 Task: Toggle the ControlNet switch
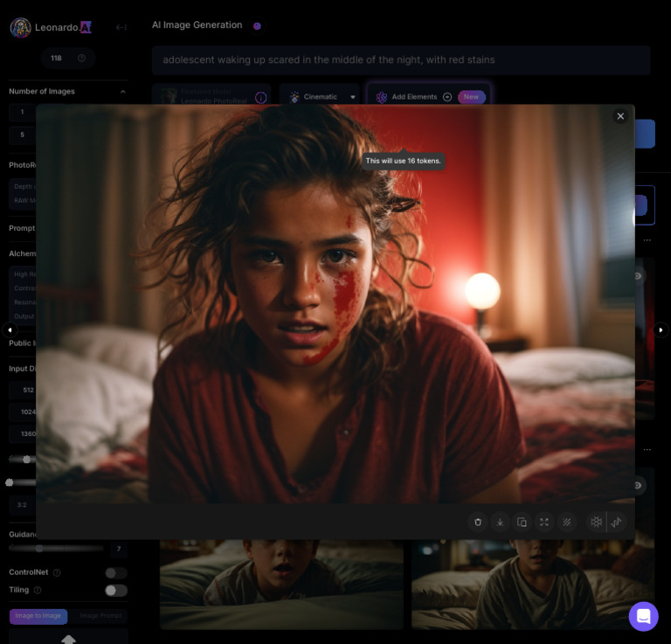(116, 572)
